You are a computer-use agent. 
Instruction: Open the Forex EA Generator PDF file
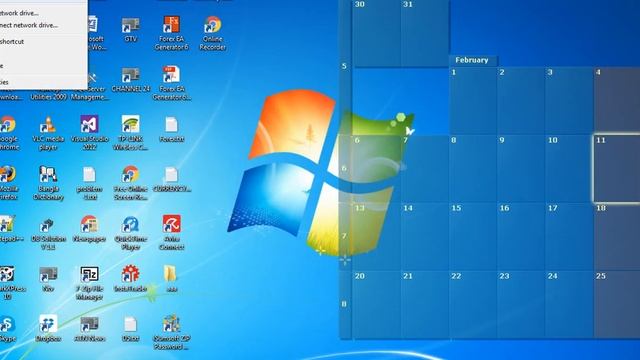coord(171,83)
